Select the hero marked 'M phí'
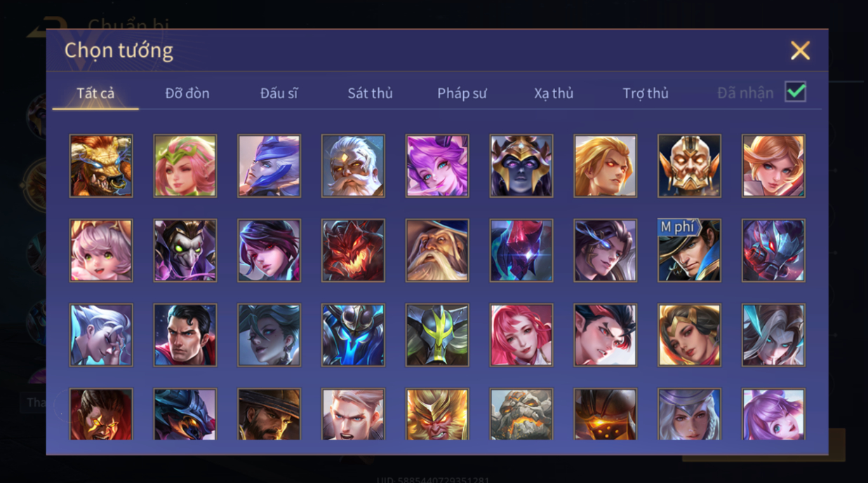 [x=689, y=250]
